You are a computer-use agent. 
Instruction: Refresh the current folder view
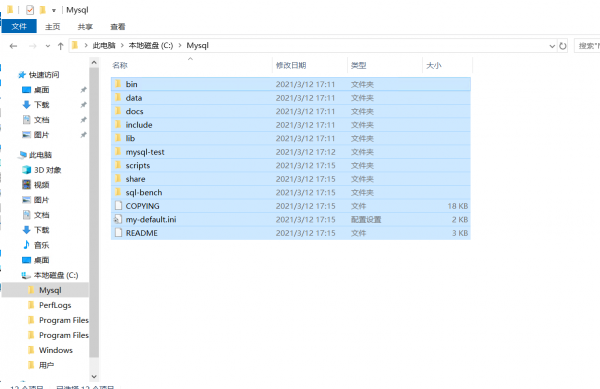(562, 46)
